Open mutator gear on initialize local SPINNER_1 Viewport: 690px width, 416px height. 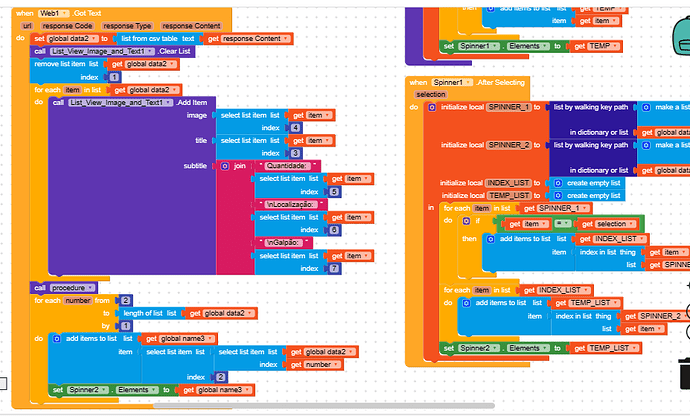click(x=432, y=107)
